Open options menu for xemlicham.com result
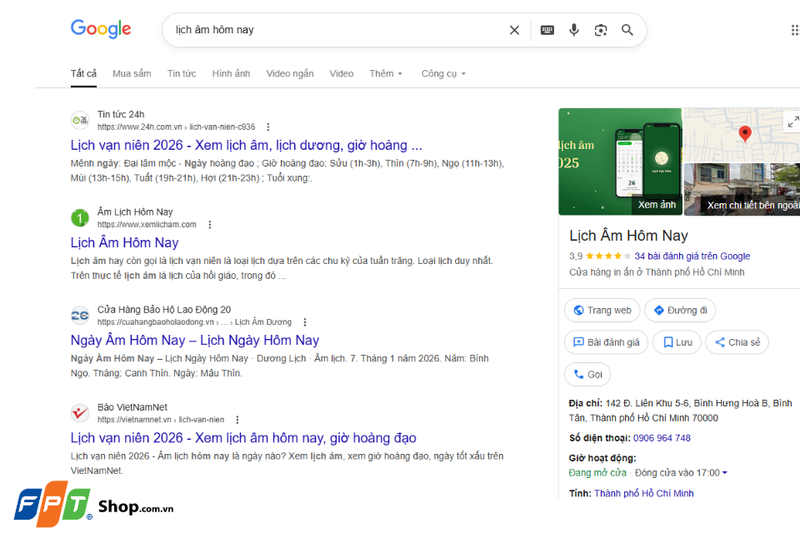The width and height of the screenshot is (800, 533). coord(210,224)
